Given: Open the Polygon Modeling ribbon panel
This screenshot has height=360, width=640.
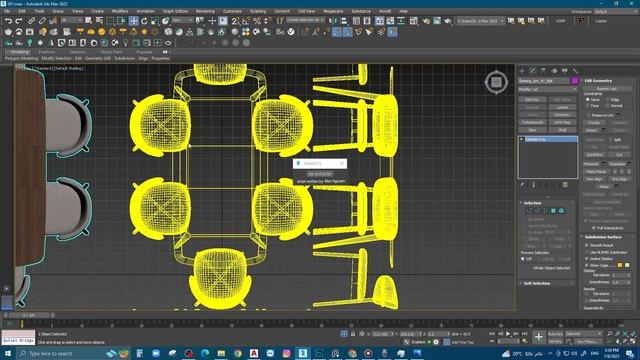Looking at the screenshot, I should click(x=21, y=59).
